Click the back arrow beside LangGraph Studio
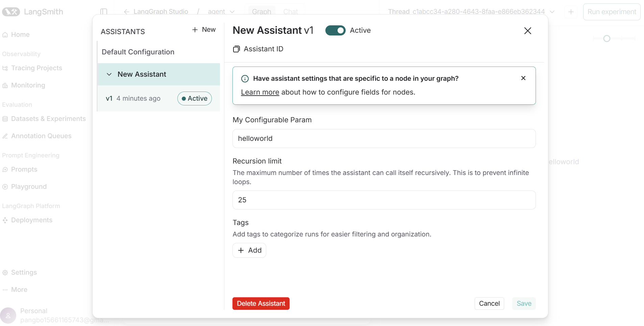 pos(127,12)
